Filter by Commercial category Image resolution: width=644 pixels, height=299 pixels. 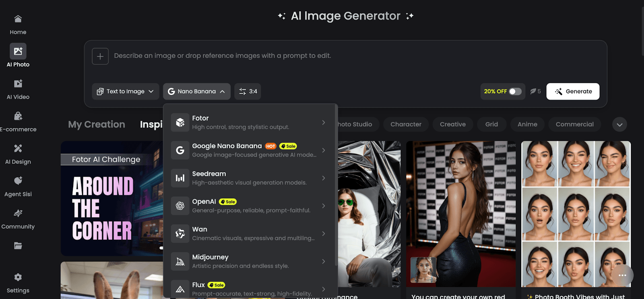(575, 124)
